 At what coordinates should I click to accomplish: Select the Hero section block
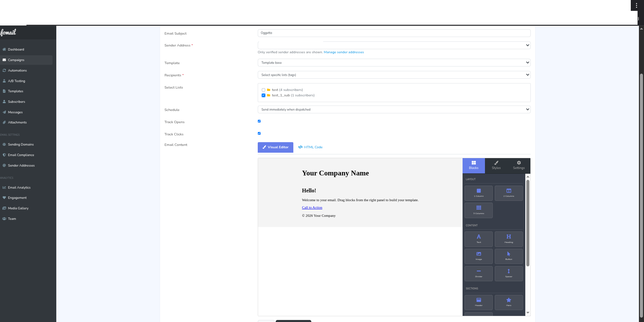(x=508, y=302)
